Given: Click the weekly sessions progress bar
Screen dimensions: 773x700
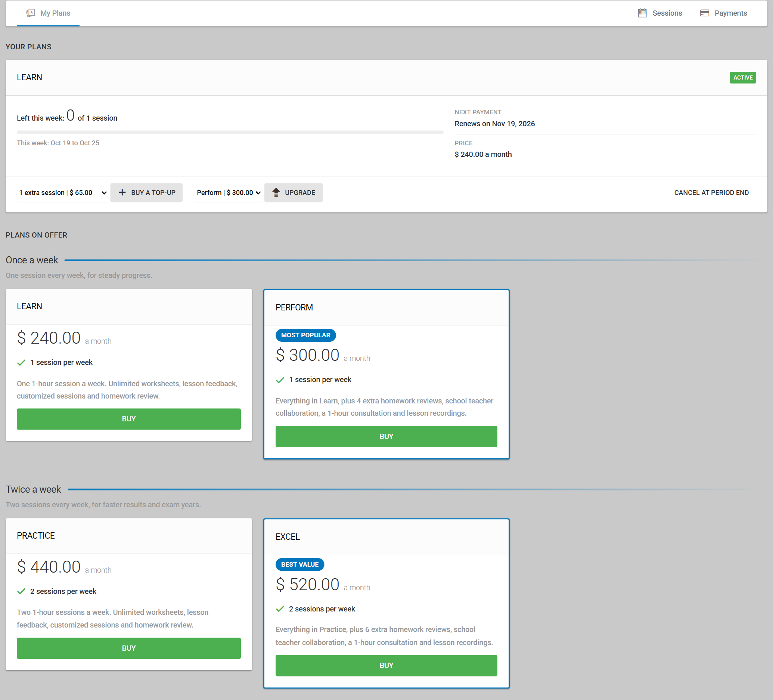Looking at the screenshot, I should click(x=230, y=132).
